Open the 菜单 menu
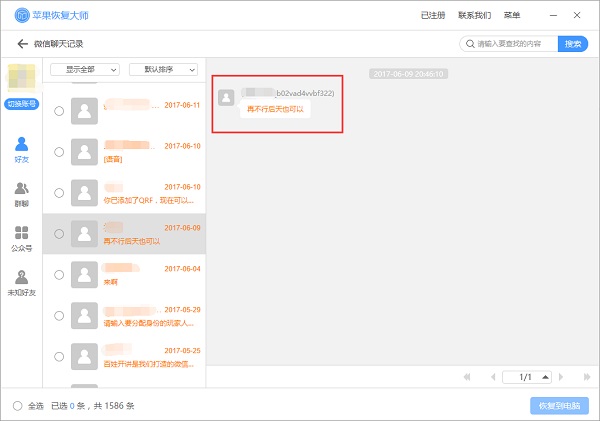 coord(512,15)
